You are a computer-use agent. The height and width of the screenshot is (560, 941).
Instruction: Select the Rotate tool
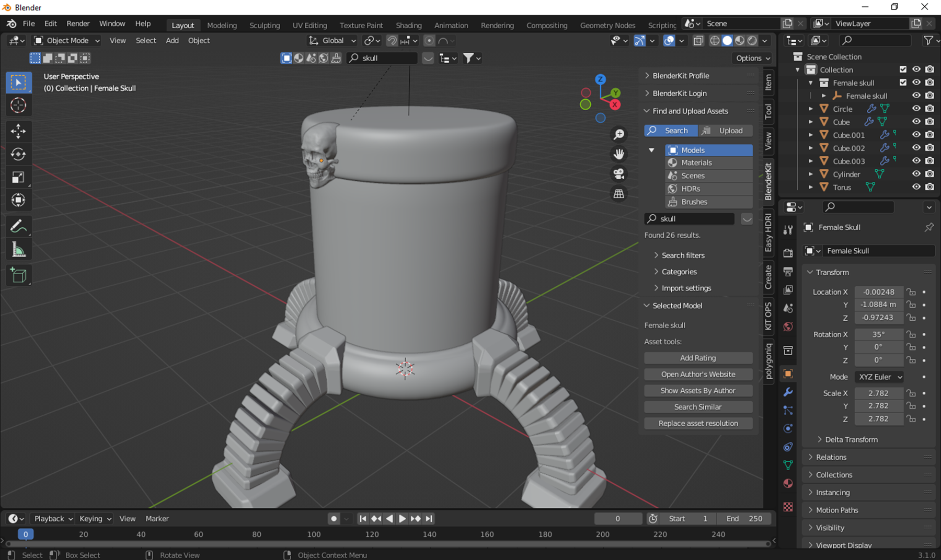pos(18,154)
